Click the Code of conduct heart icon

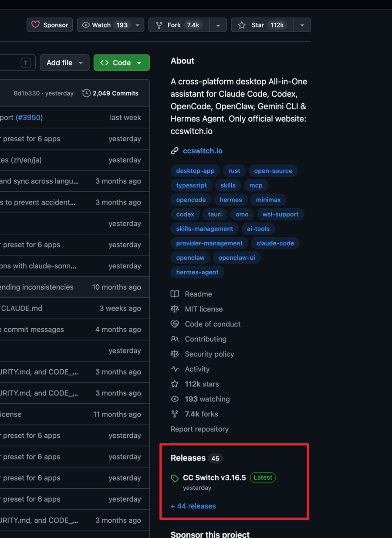pyautogui.click(x=175, y=324)
